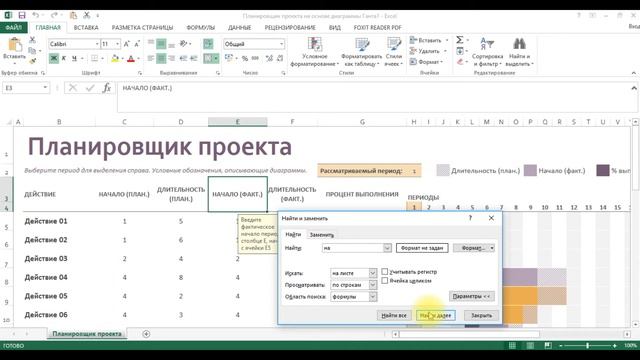This screenshot has width=640, height=360.
Task: Toggle underline formatting with the Ч button
Action: coord(74,58)
